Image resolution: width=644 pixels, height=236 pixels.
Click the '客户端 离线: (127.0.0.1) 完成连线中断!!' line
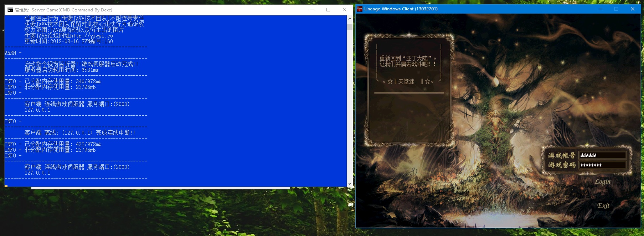pos(80,133)
